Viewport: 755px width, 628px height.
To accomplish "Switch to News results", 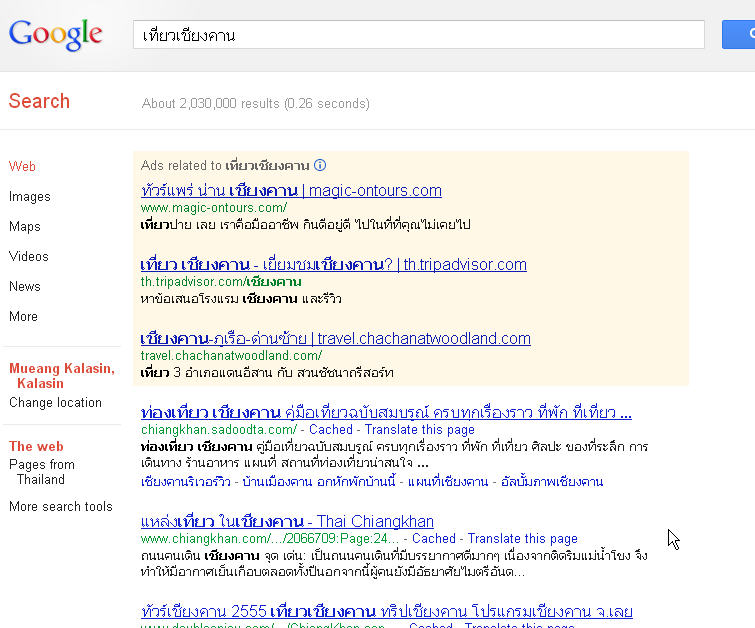I will (x=25, y=287).
